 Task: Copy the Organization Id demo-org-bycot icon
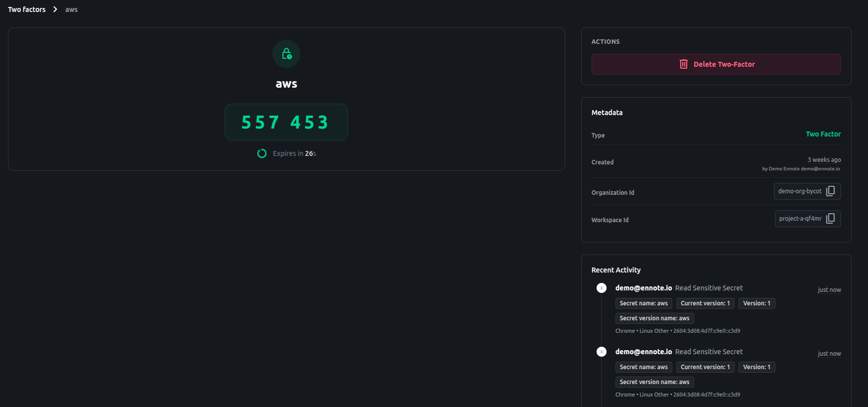point(831,191)
